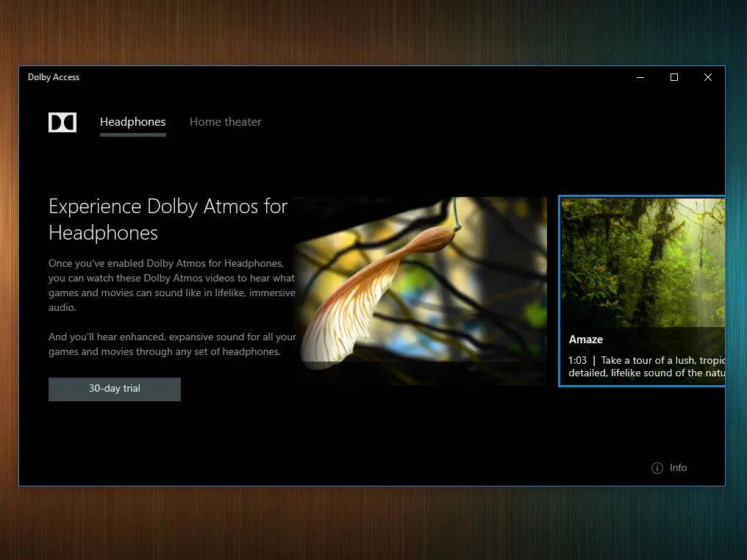Open the Home theater tab
Image resolution: width=747 pixels, height=560 pixels.
click(225, 122)
